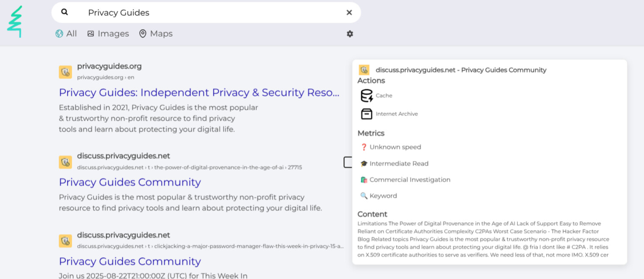Click favicon of clickjacking password-manager result
The width and height of the screenshot is (644, 279).
point(65,241)
